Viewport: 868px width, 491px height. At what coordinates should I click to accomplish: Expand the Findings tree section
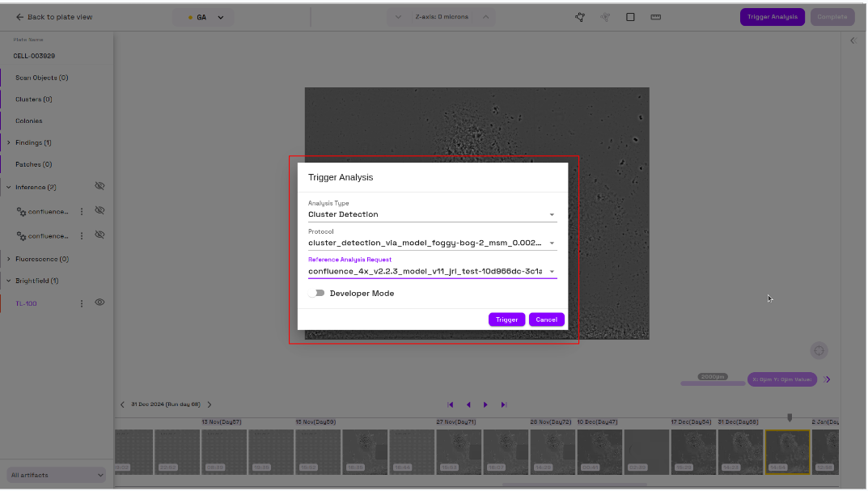click(9, 143)
